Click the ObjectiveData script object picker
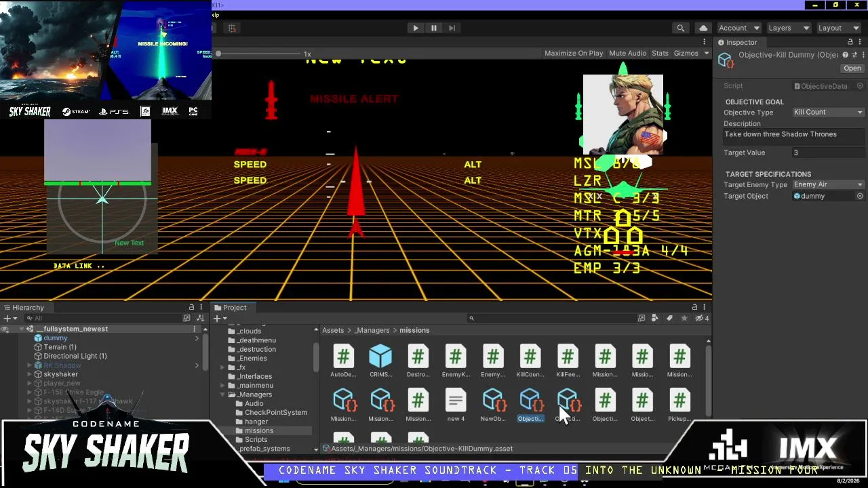 (x=861, y=86)
